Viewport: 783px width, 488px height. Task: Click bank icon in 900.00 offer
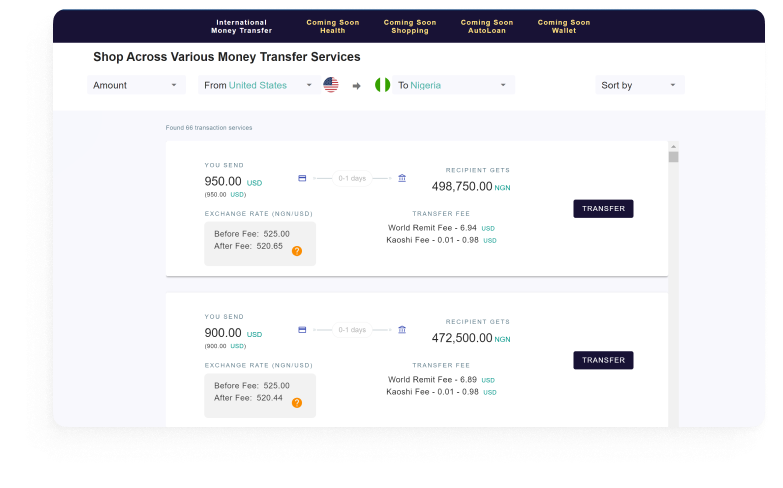(402, 329)
